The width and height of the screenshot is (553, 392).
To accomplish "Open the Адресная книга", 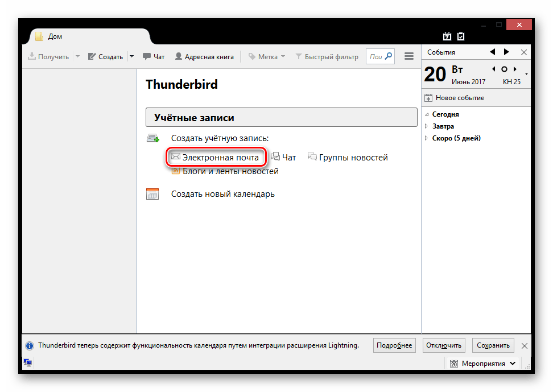I will click(205, 57).
